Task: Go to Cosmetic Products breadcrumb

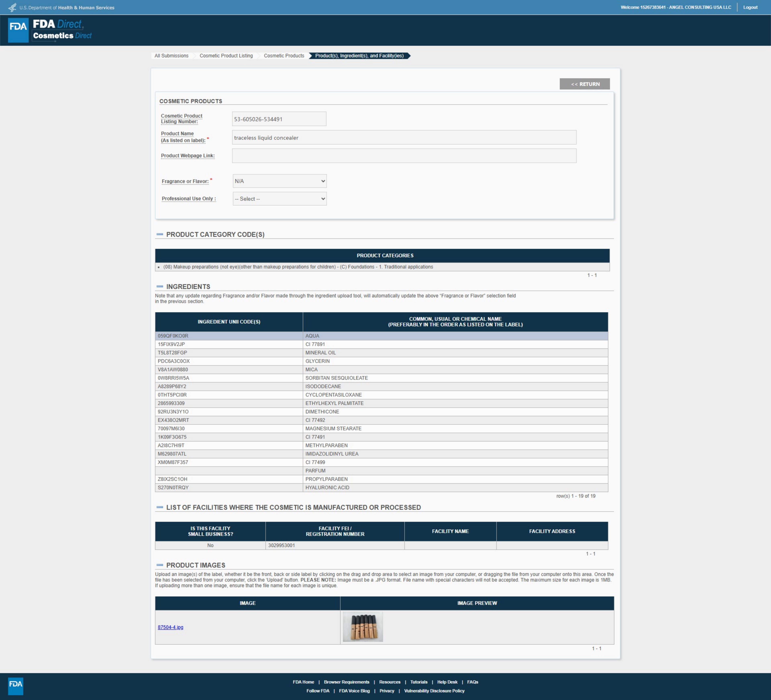Action: pos(284,56)
